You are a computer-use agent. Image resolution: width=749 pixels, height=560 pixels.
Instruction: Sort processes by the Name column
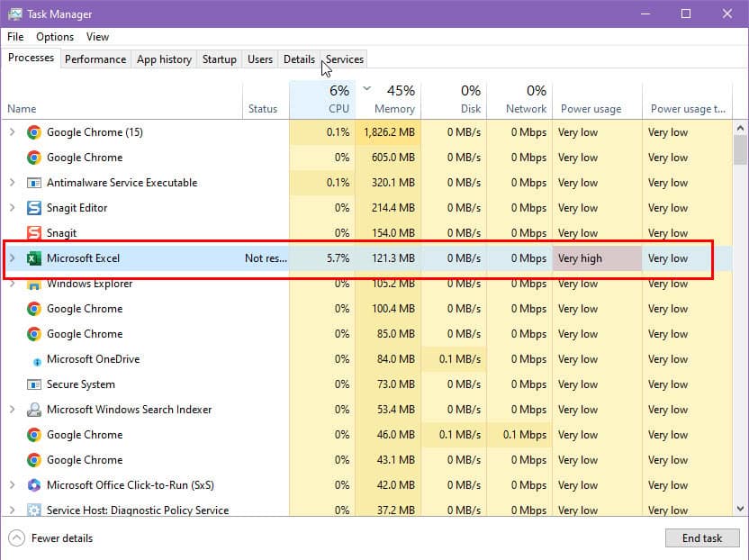(122, 100)
